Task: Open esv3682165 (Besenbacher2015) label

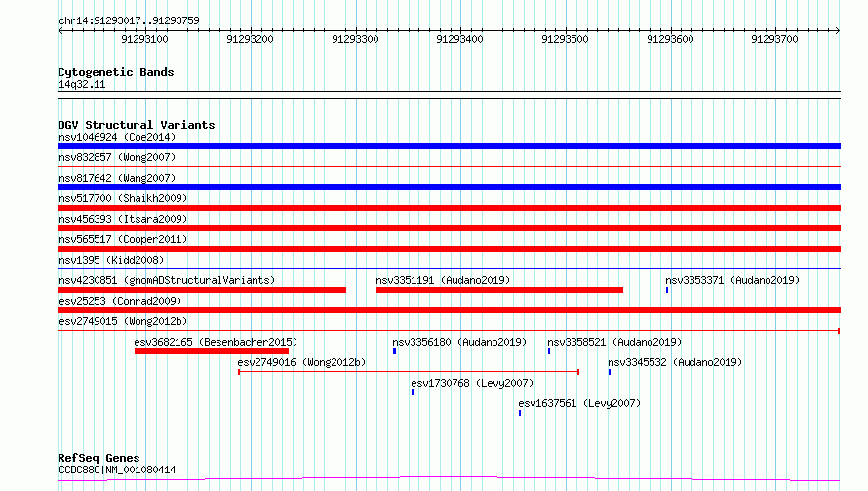Action: [x=216, y=342]
